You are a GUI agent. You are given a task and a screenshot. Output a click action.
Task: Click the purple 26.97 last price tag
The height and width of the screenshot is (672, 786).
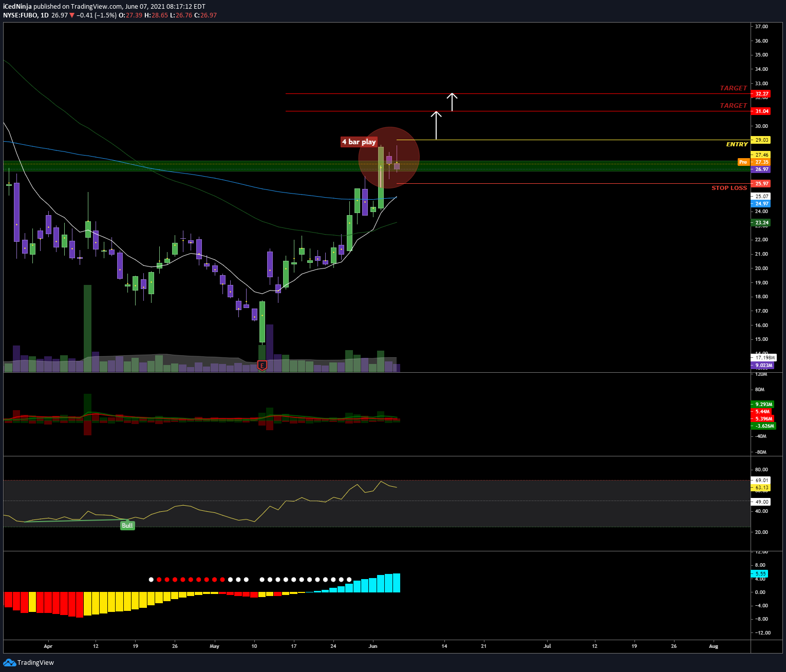(x=761, y=169)
